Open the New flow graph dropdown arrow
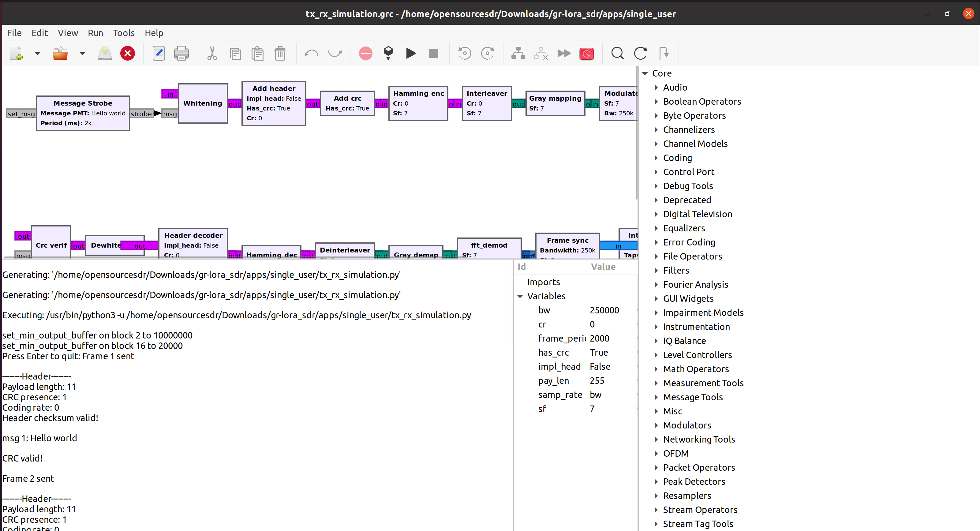 click(x=37, y=53)
